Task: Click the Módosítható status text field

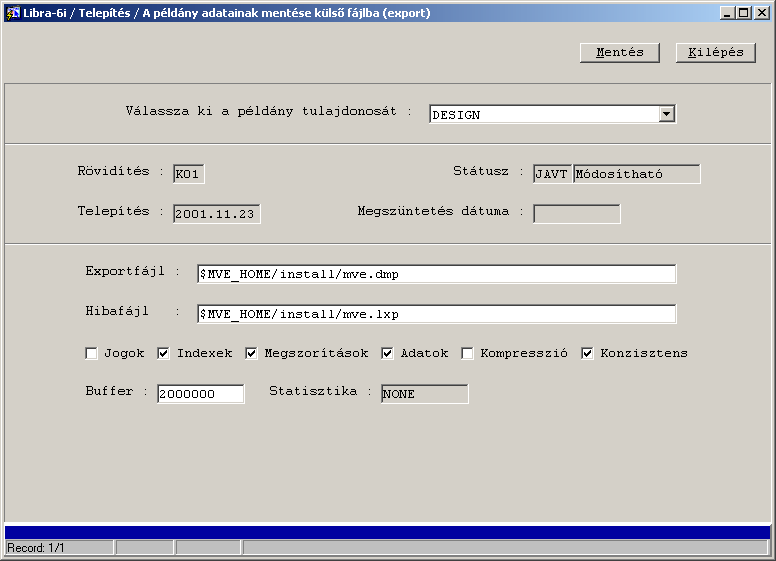Action: coord(636,174)
